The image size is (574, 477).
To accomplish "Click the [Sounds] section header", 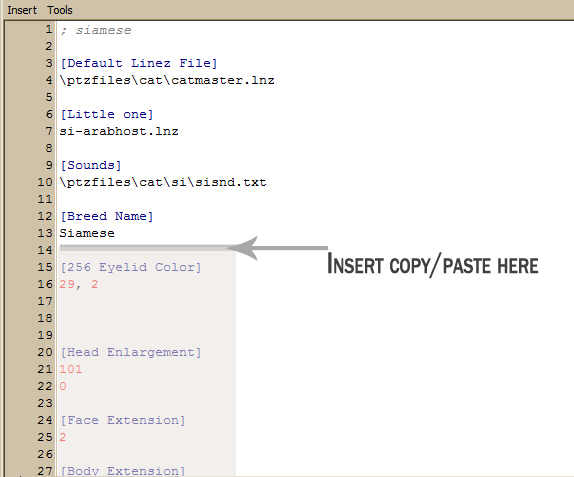I will 90,165.
